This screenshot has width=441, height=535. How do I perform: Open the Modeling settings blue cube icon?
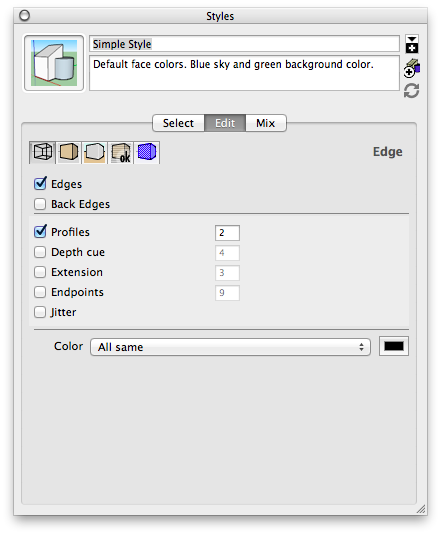(147, 152)
